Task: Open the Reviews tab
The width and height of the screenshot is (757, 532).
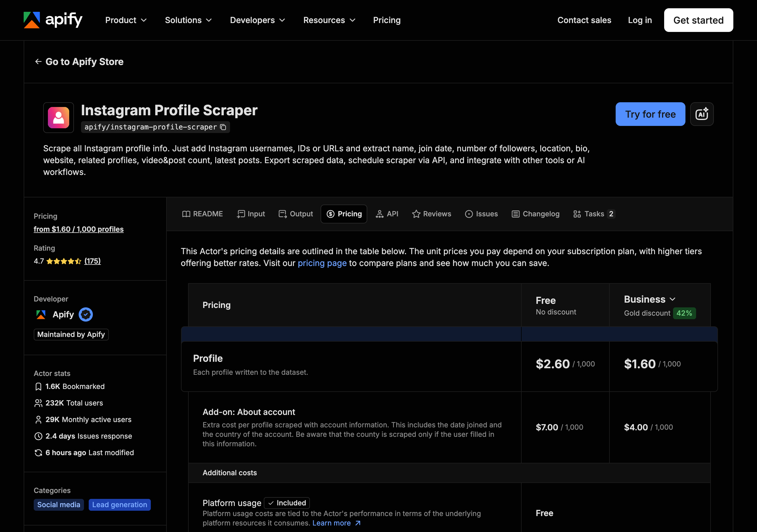Action: point(432,214)
